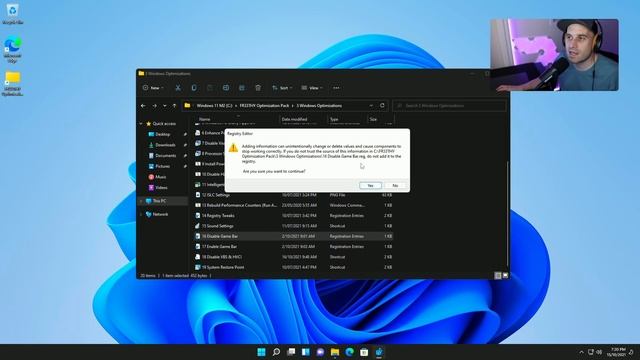This screenshot has height=360, width=640.
Task: Open Downloads in Quick access
Action: coord(165,145)
